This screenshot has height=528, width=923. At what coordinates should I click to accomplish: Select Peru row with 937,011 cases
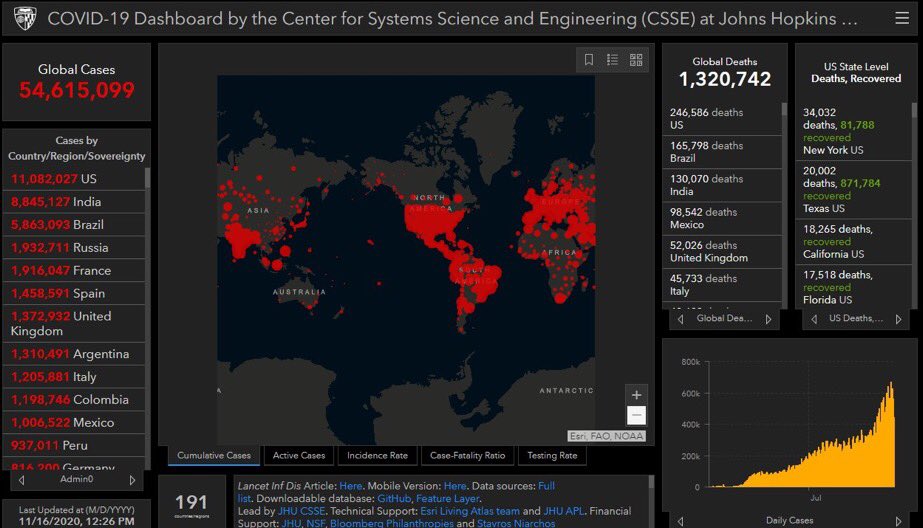click(x=74, y=446)
